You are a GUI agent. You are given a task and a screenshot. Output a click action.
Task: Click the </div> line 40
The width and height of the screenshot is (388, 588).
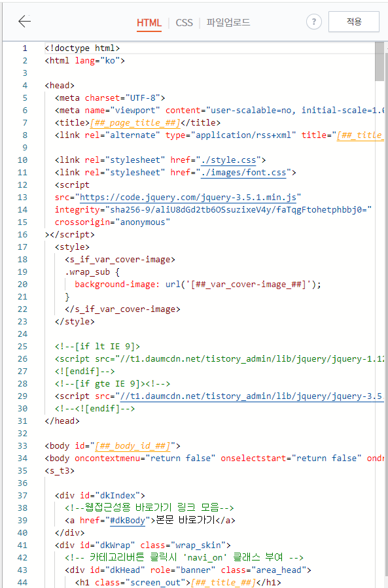click(x=70, y=533)
